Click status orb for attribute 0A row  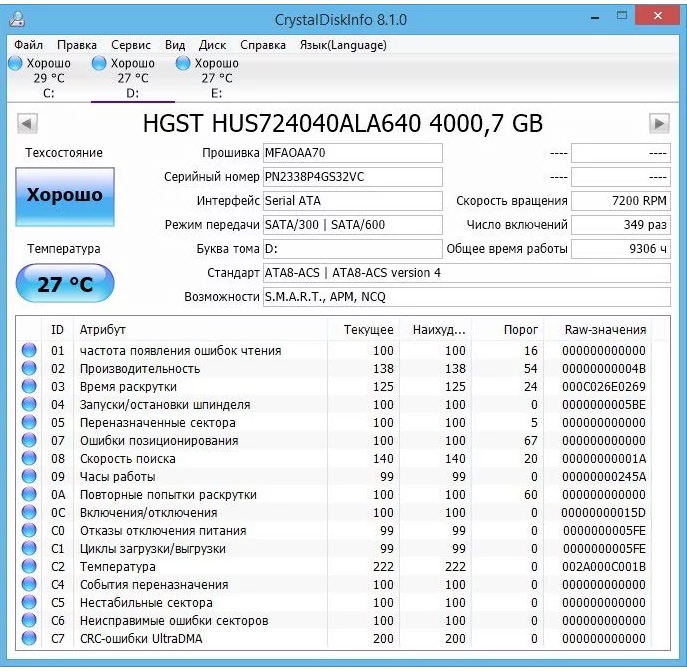coord(29,494)
